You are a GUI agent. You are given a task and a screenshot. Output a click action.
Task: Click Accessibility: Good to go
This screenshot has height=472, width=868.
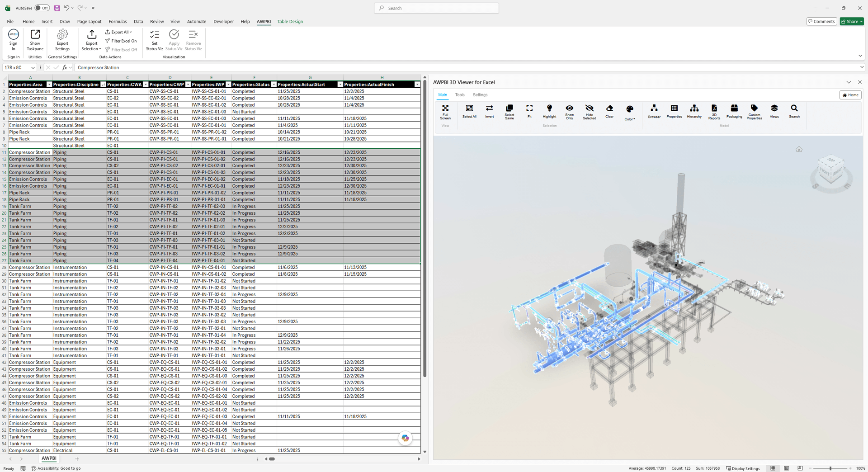click(x=56, y=468)
